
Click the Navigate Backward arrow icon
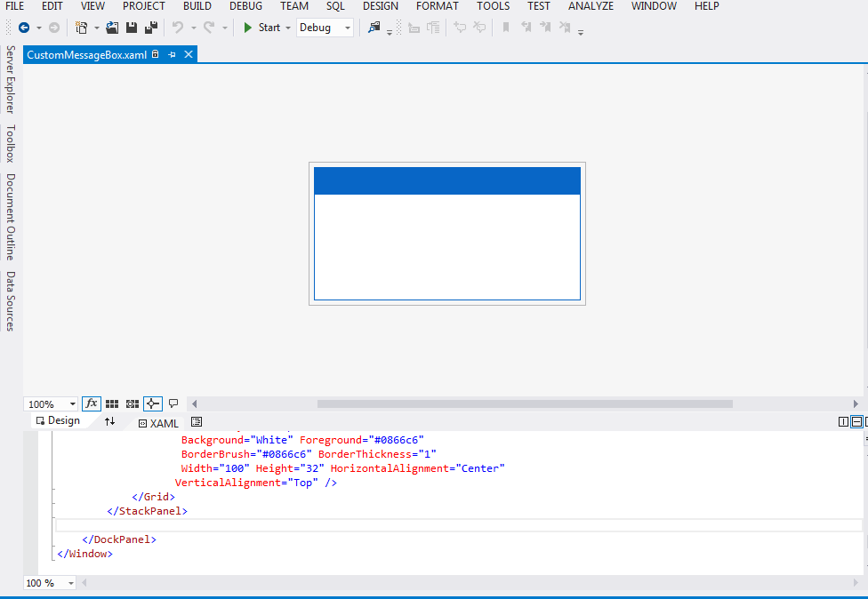[x=24, y=28]
